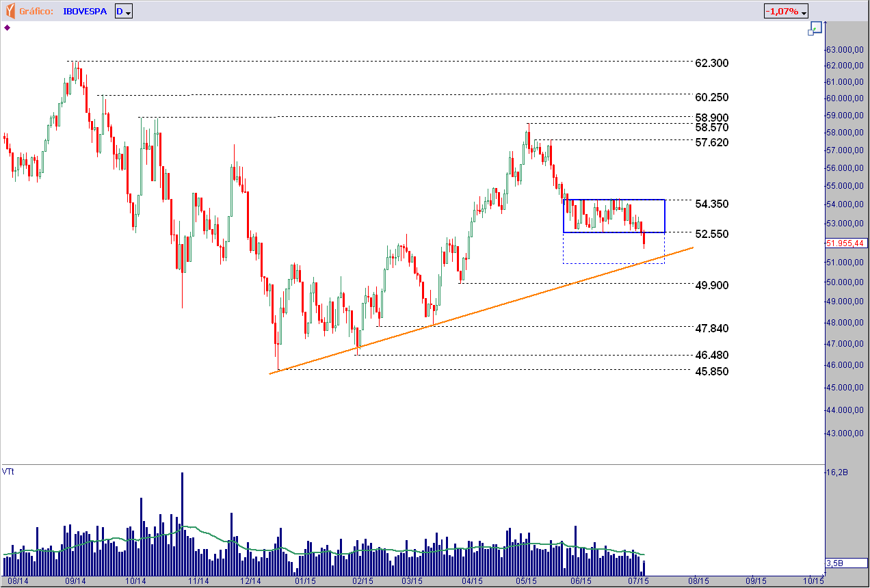Click the 08/15 date on time axis
The height and width of the screenshot is (588, 870).
[x=696, y=581]
